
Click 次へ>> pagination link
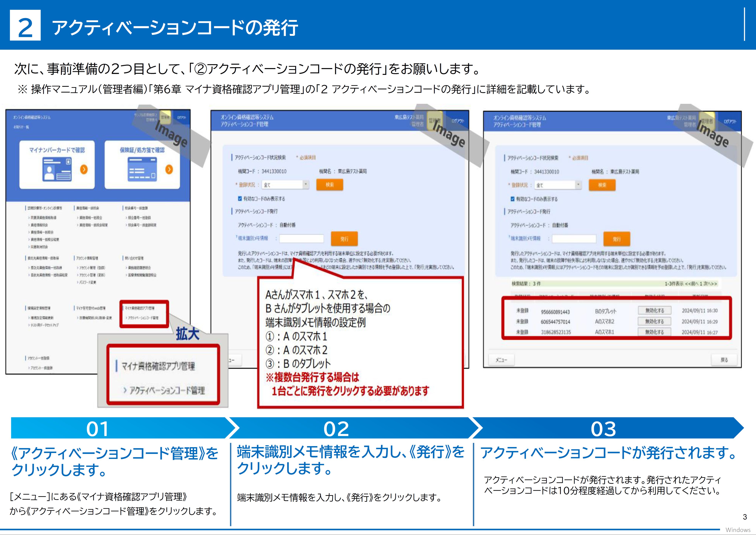click(x=711, y=284)
